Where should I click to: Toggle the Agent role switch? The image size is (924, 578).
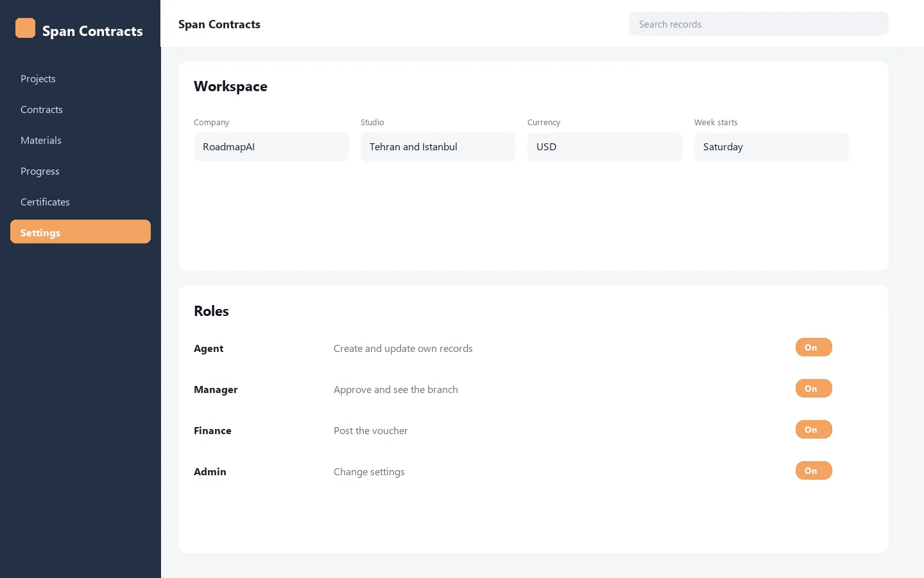pyautogui.click(x=814, y=347)
